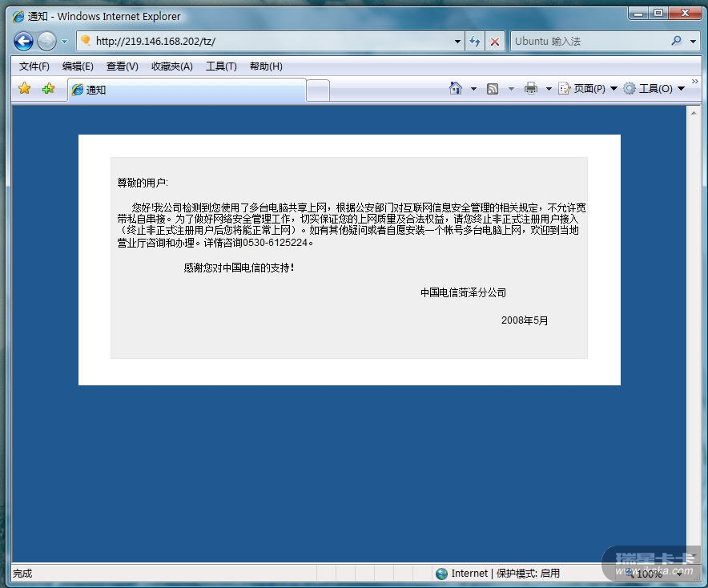Minimize the Internet Explorer window
Viewport: 708px width, 588px height.
tap(638, 13)
